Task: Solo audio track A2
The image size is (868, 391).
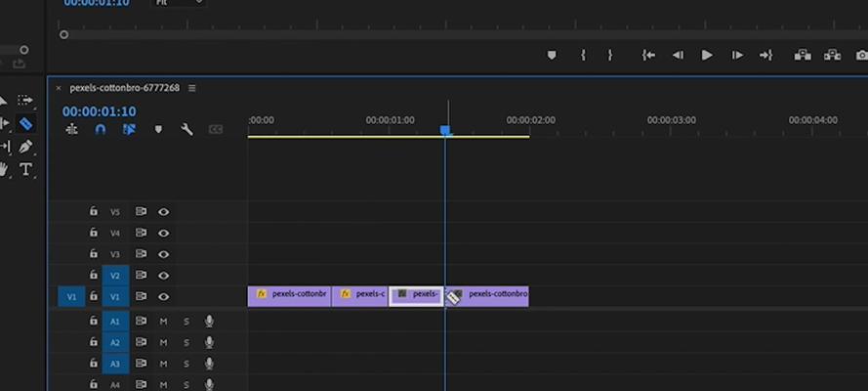Action: tap(186, 343)
